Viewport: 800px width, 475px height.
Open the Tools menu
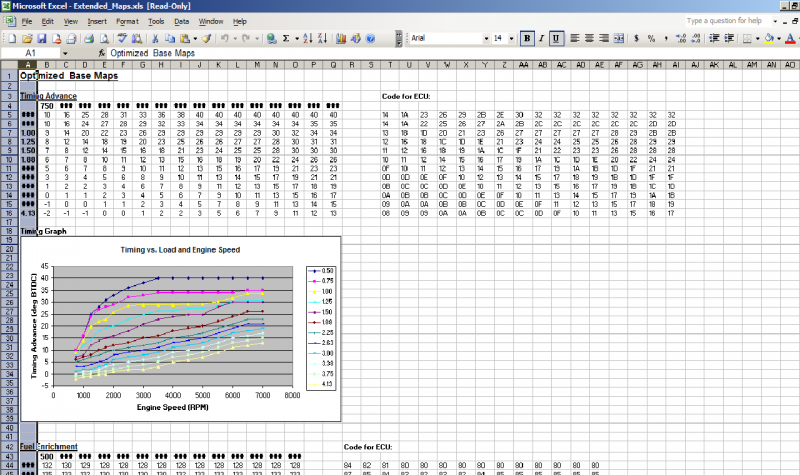156,21
